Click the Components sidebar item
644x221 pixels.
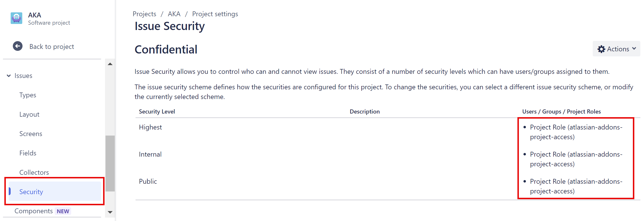(x=33, y=211)
